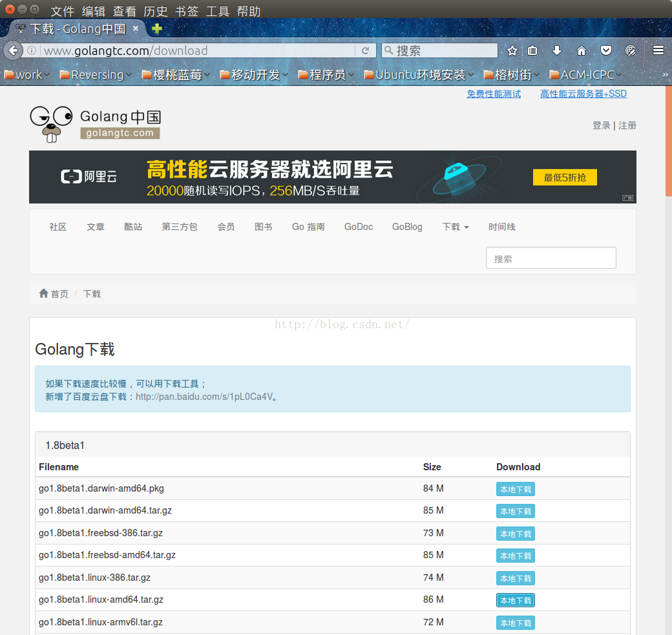This screenshot has width=672, height=635.
Task: Open the 会员 nav link
Action: tap(226, 227)
